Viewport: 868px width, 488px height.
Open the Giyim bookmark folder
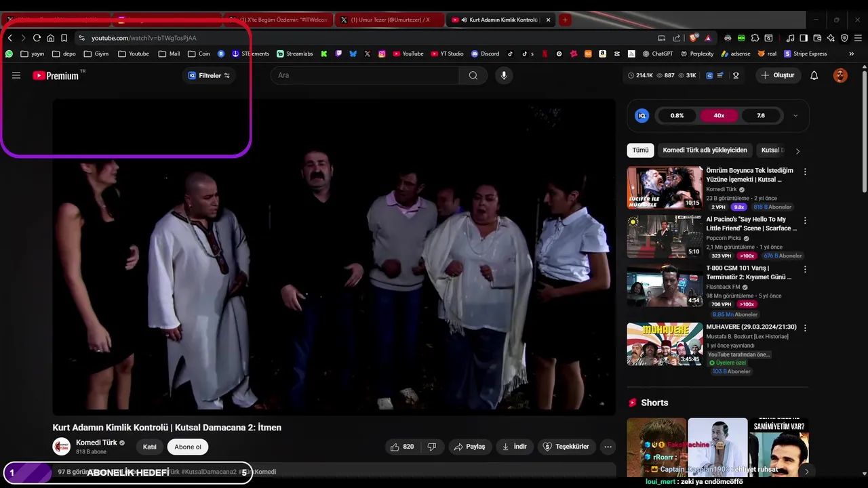click(x=96, y=54)
